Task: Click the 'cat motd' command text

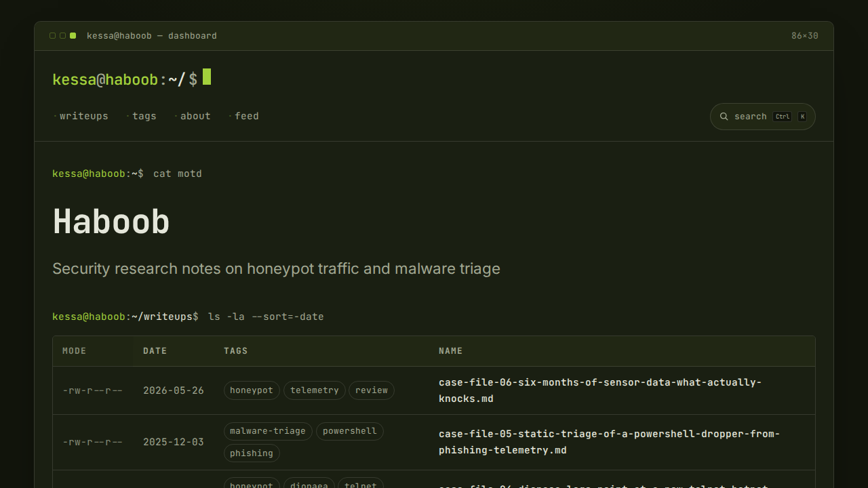Action: (x=178, y=174)
